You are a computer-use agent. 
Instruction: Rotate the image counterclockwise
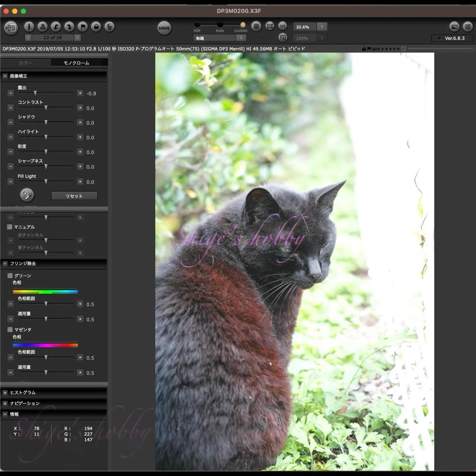tap(56, 27)
